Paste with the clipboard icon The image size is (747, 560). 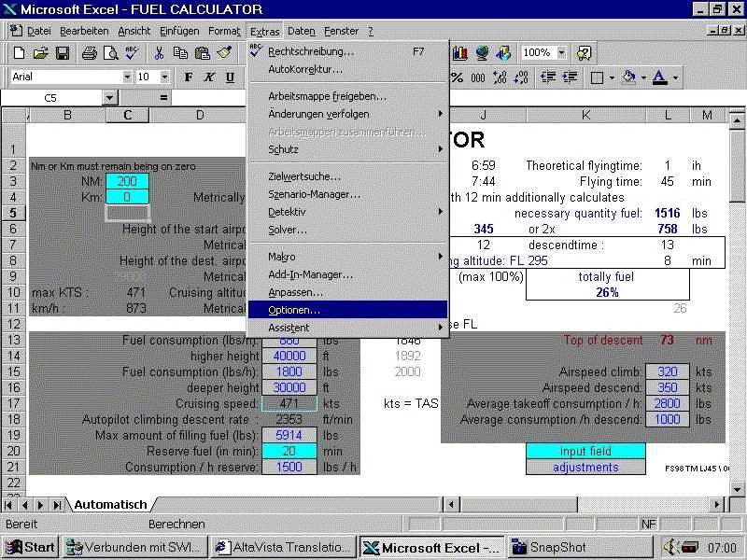pyautogui.click(x=202, y=53)
